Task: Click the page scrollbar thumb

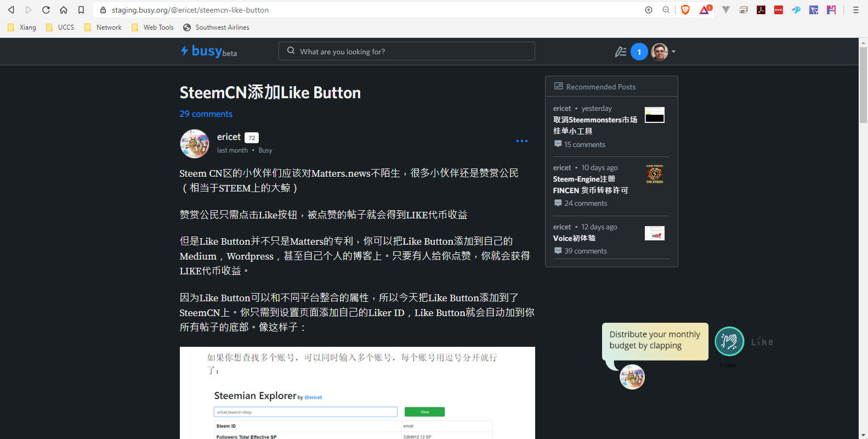Action: pos(863,85)
